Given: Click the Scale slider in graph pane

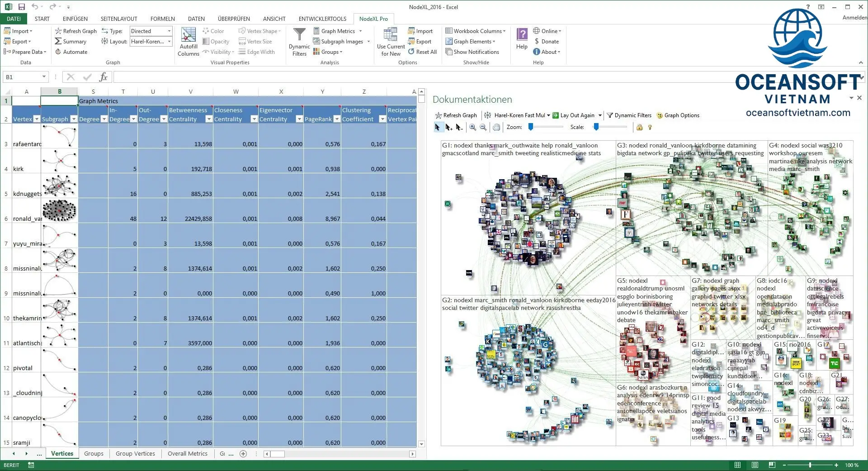Looking at the screenshot, I should point(596,128).
